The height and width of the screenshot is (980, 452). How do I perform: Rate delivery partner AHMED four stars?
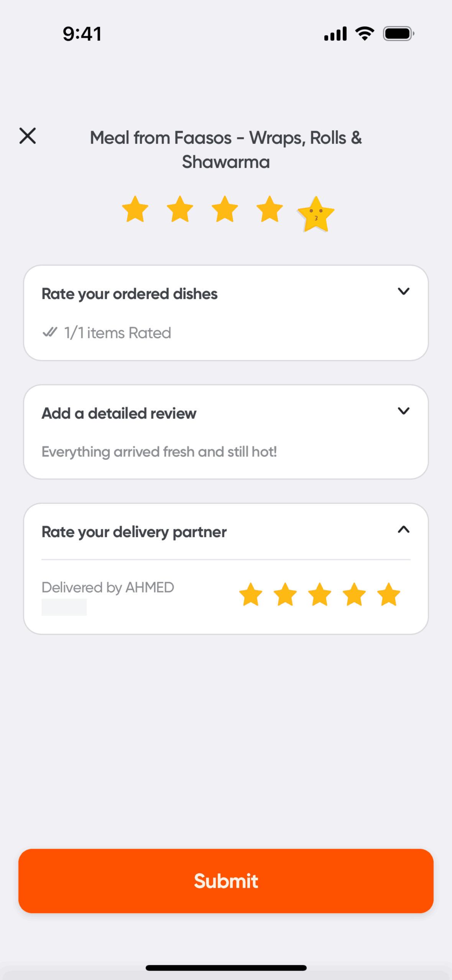354,595
